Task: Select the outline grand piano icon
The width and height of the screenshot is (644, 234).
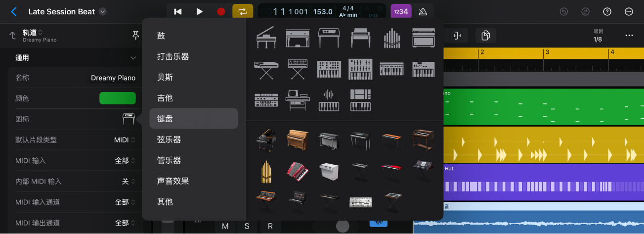Action: coord(266,38)
